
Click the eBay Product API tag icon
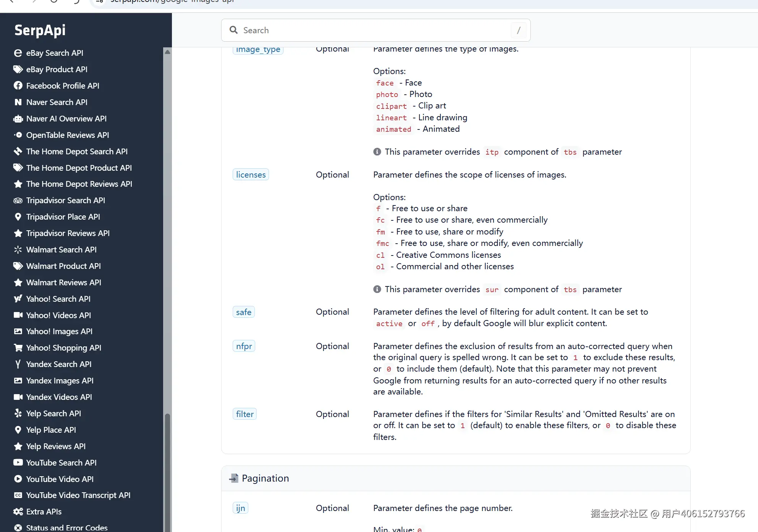(x=18, y=70)
